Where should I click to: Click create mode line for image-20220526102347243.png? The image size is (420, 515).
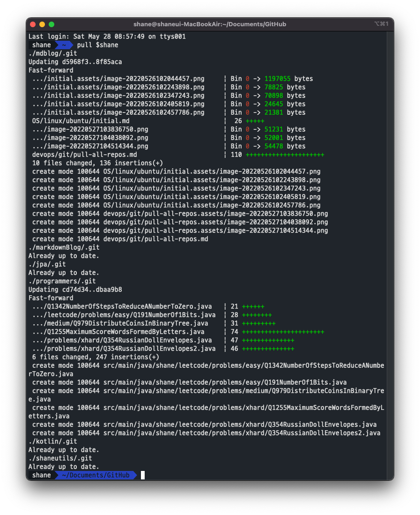click(176, 188)
